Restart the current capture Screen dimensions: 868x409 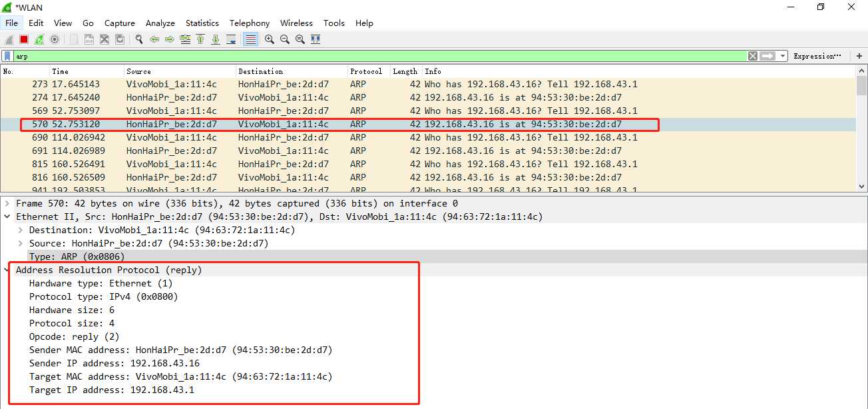pyautogui.click(x=39, y=40)
